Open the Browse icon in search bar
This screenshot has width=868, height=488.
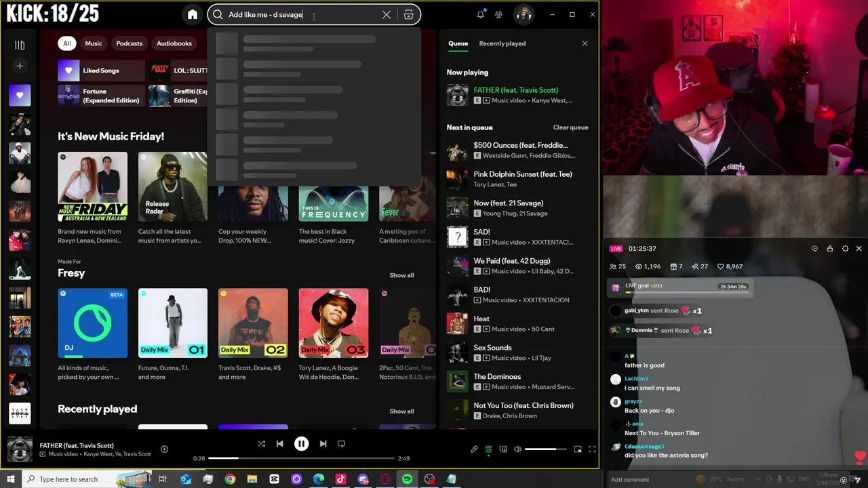[x=408, y=14]
